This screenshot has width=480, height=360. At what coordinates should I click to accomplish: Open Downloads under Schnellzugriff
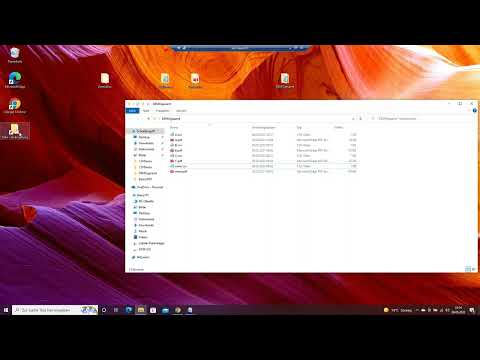[146, 143]
